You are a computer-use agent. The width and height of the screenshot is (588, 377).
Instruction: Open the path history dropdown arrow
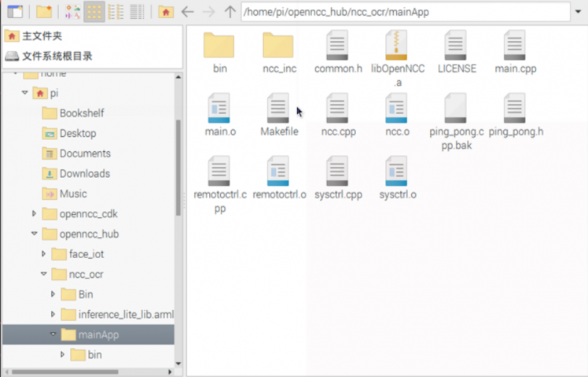579,12
